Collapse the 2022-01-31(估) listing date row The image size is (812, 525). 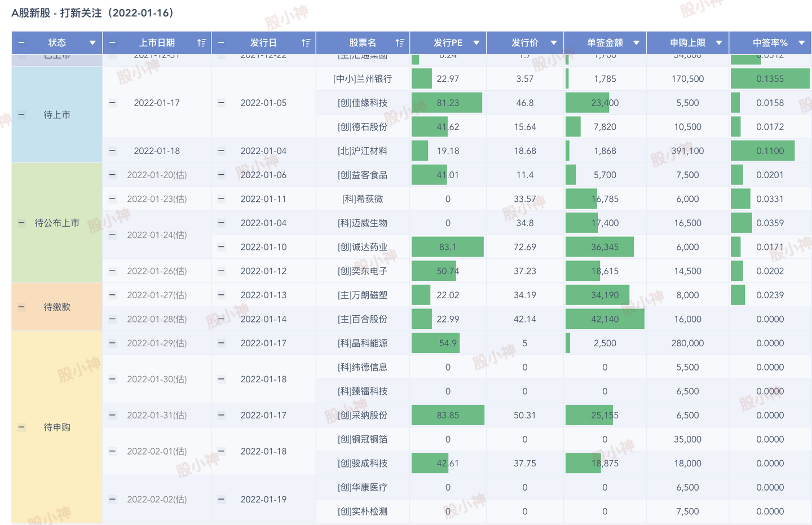[112, 415]
